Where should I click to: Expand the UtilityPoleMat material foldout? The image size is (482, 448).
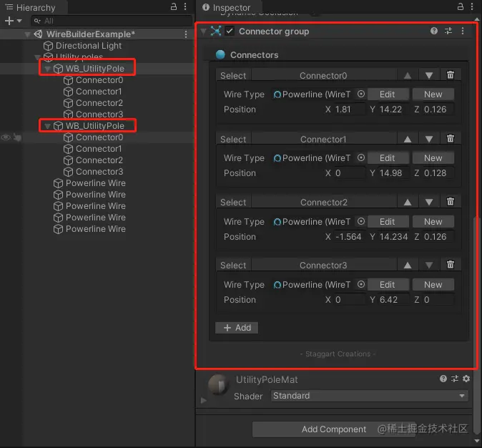(203, 401)
